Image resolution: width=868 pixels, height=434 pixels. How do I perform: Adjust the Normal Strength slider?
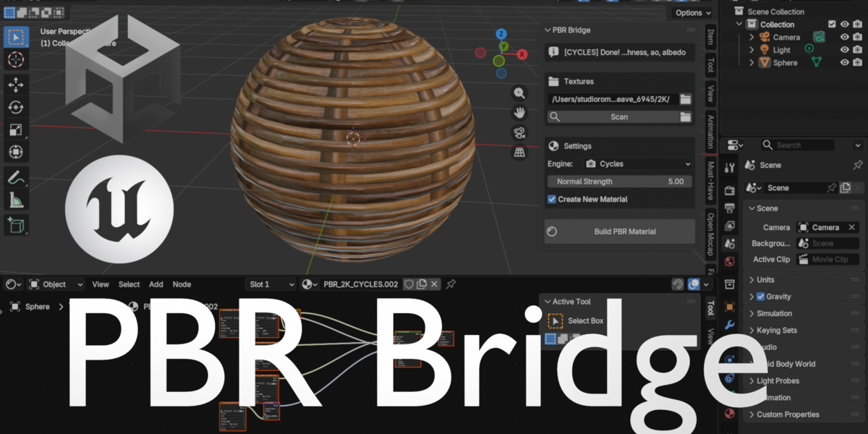click(619, 182)
